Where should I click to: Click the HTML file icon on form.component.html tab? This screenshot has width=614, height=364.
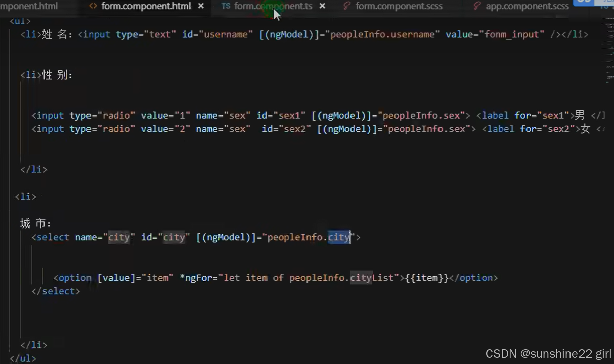click(93, 6)
